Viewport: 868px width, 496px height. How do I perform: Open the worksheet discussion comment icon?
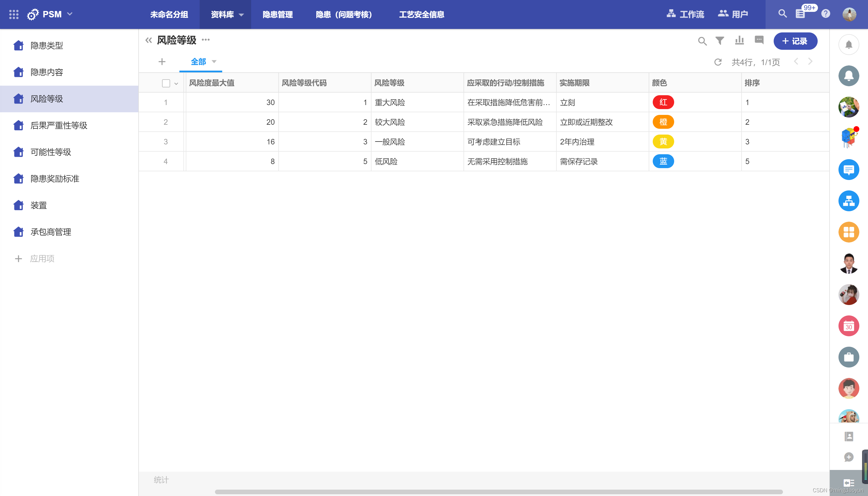coord(759,40)
